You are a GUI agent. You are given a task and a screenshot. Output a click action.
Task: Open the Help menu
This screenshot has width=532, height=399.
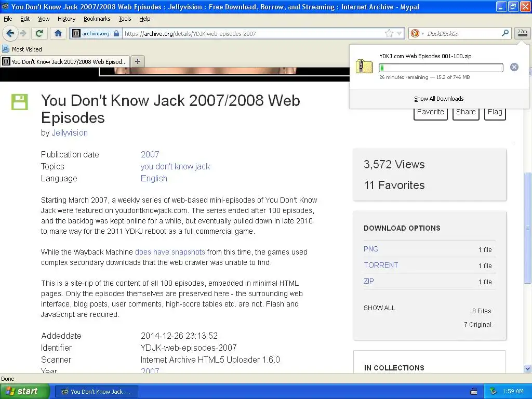[144, 19]
